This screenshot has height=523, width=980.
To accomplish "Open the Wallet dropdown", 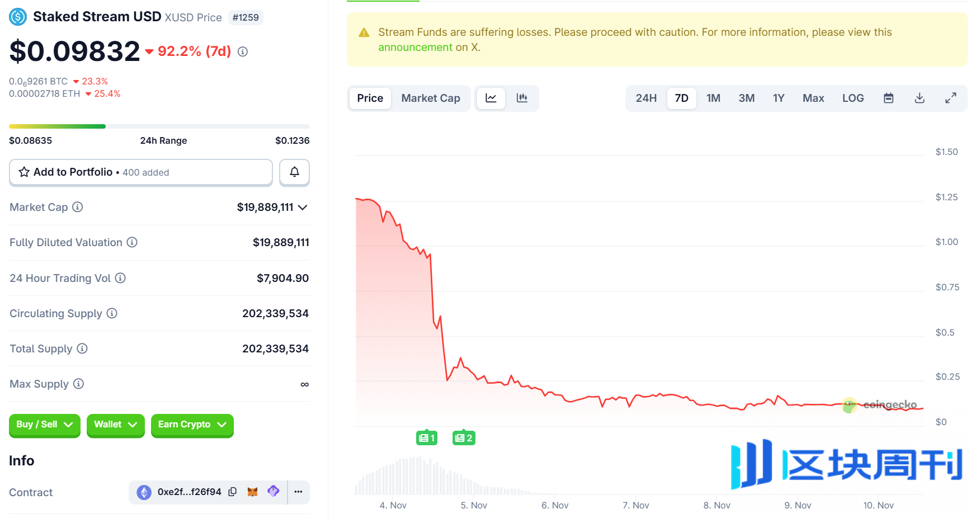I will (x=115, y=425).
